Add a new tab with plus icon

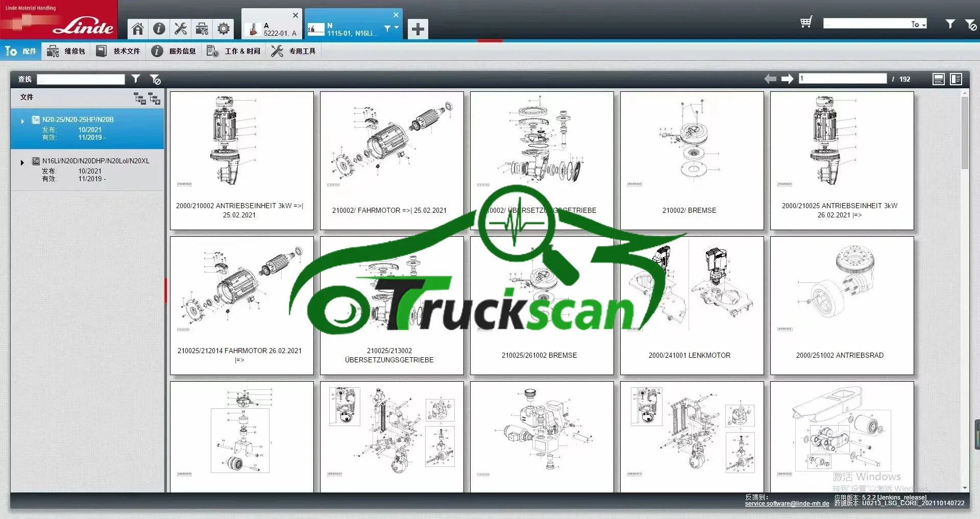pyautogui.click(x=418, y=29)
